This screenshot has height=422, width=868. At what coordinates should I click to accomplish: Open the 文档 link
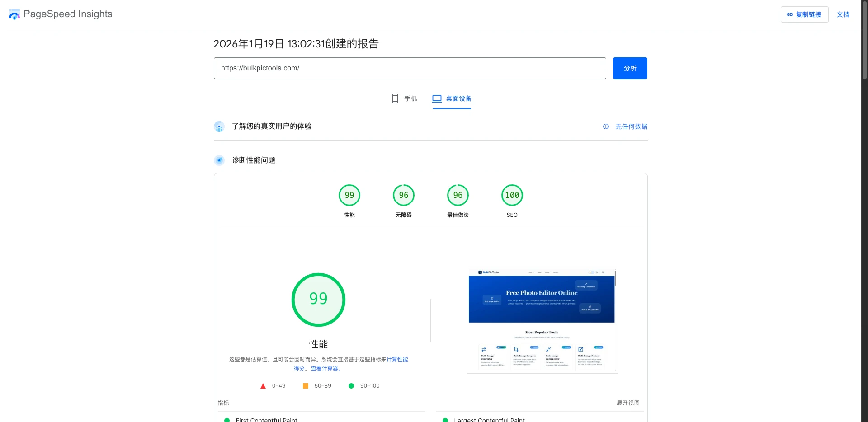(x=843, y=14)
